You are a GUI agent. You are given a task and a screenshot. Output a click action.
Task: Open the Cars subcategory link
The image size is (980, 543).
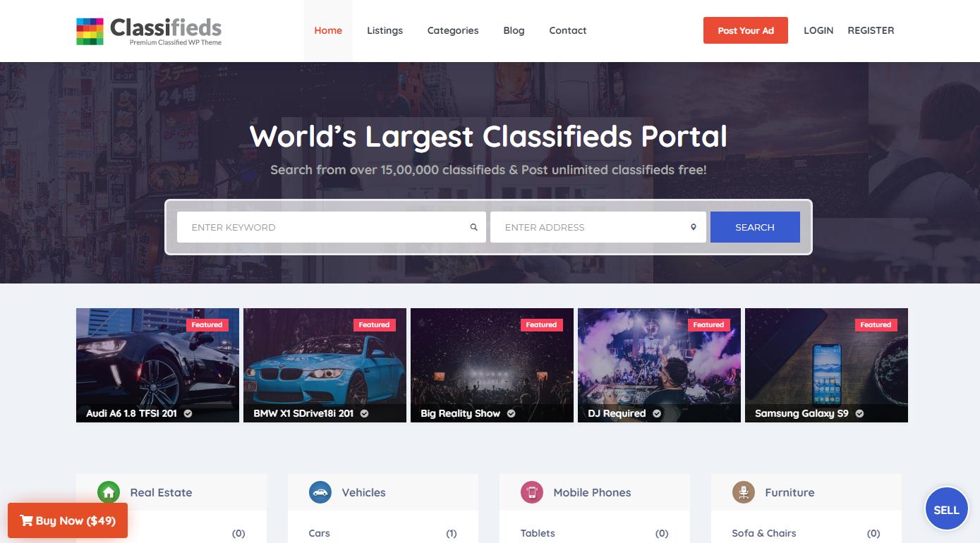(x=320, y=533)
